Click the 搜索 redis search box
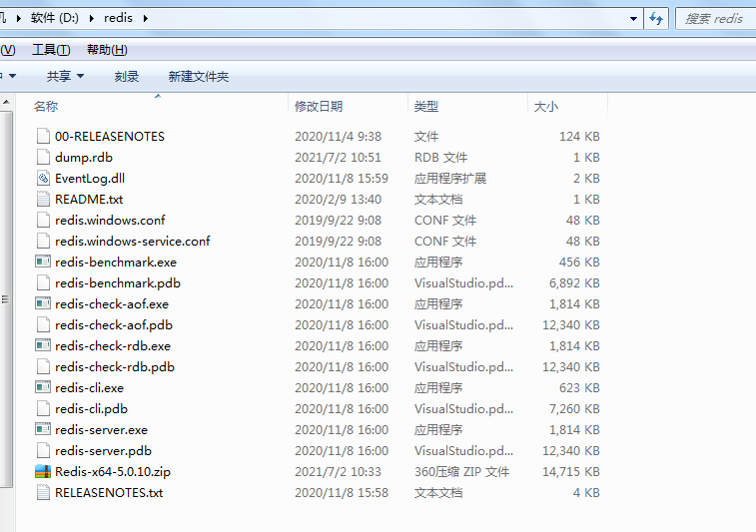Image resolution: width=756 pixels, height=532 pixels. (x=716, y=19)
